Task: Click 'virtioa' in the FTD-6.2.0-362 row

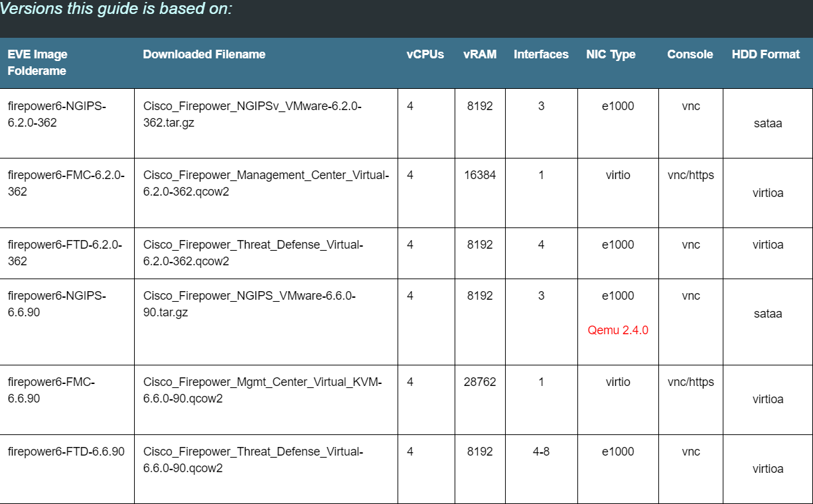Action: pos(768,245)
